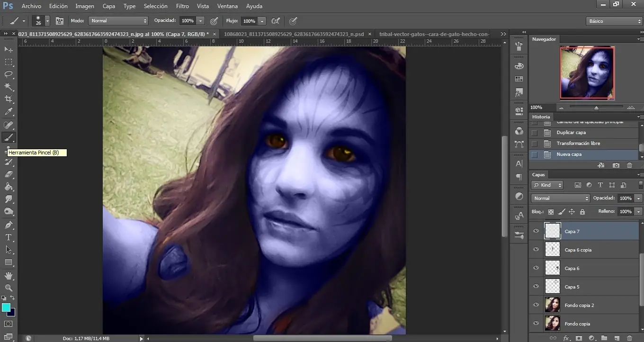Select the Rectangular Marquee tool
Screen dimensions: 644x342
click(x=9, y=62)
